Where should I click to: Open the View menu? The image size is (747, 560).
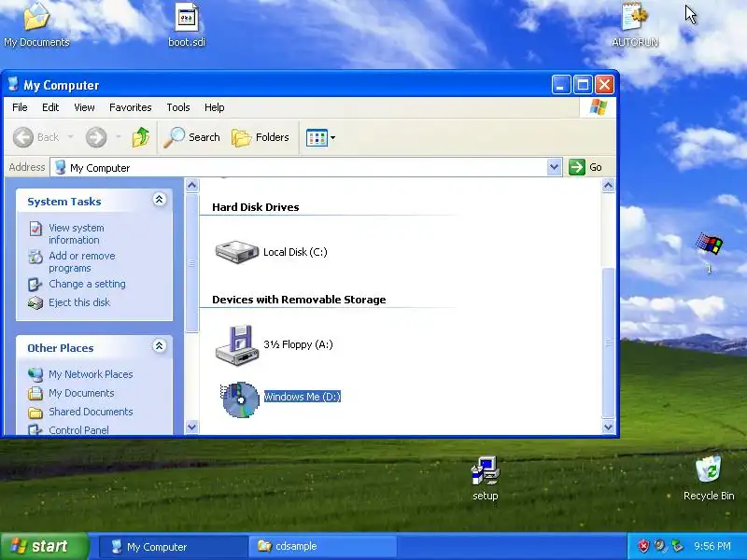[84, 107]
